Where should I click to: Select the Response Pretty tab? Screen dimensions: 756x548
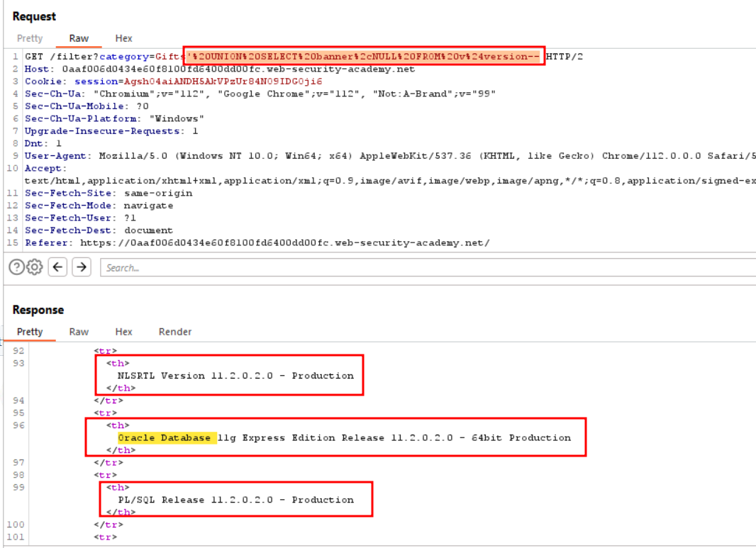click(x=30, y=332)
